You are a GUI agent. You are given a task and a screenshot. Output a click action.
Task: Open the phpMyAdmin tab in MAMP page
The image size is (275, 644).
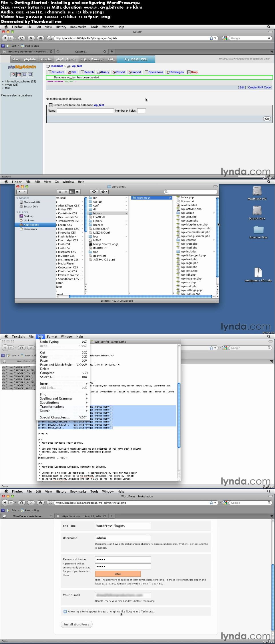(x=66, y=59)
